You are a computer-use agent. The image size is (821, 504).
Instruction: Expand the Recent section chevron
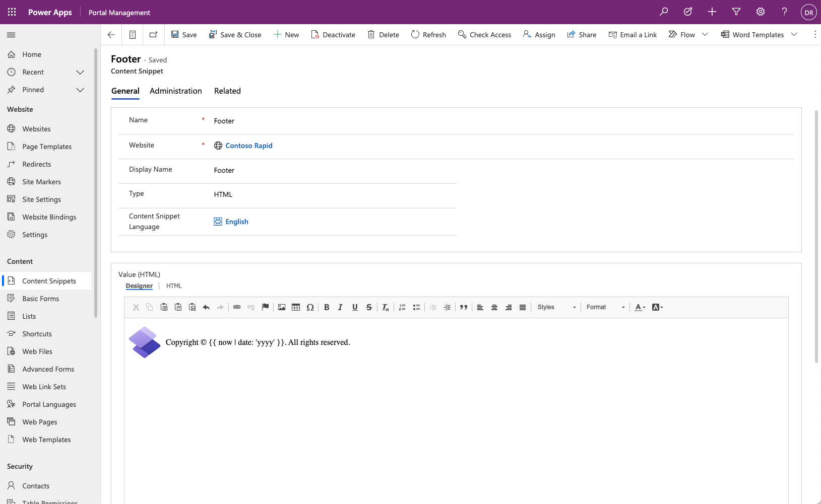(x=80, y=72)
